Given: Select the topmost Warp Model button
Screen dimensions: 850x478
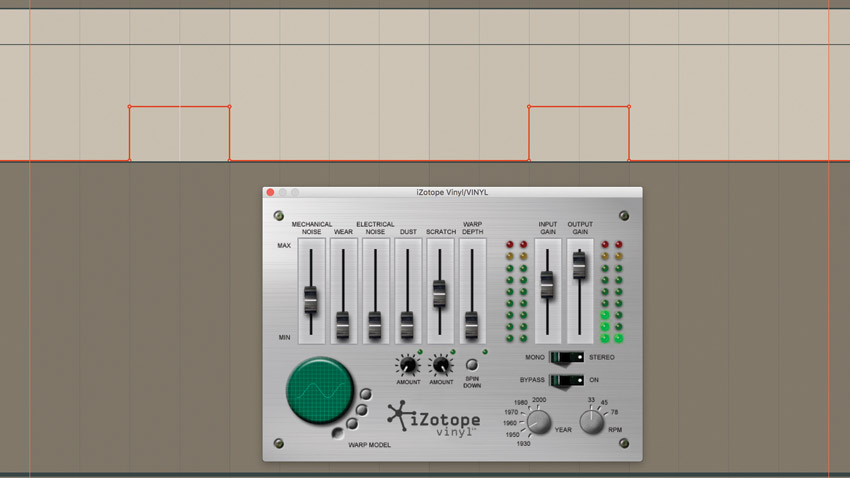Looking at the screenshot, I should [366, 394].
